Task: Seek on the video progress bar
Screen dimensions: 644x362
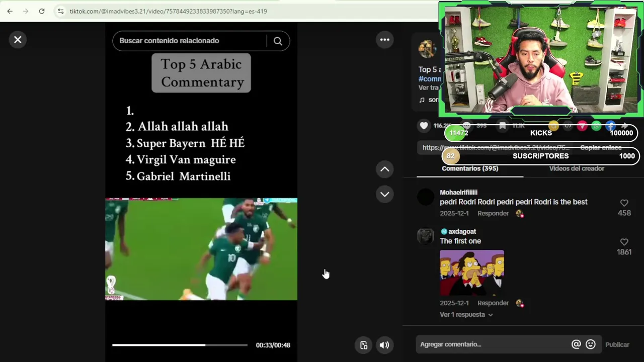Action: coord(180,345)
